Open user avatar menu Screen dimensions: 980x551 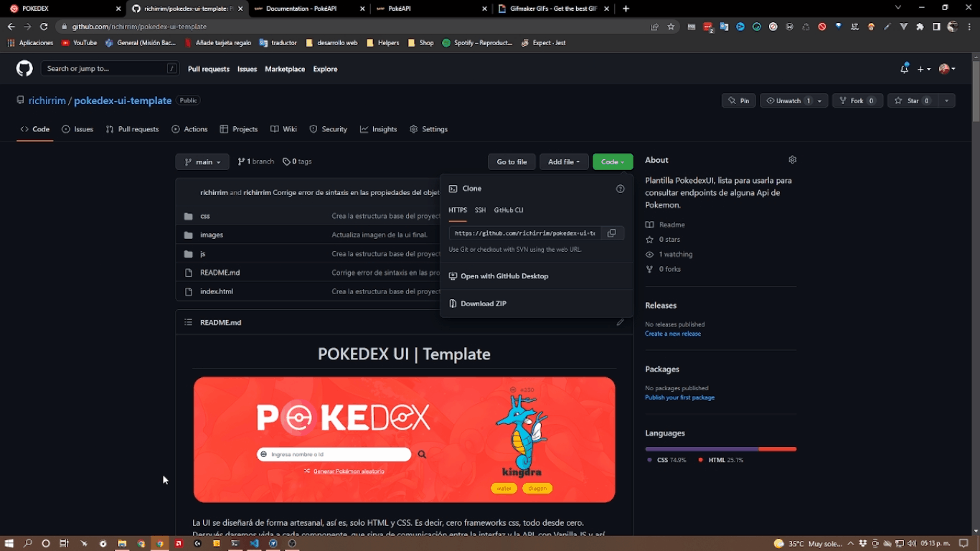tap(947, 69)
